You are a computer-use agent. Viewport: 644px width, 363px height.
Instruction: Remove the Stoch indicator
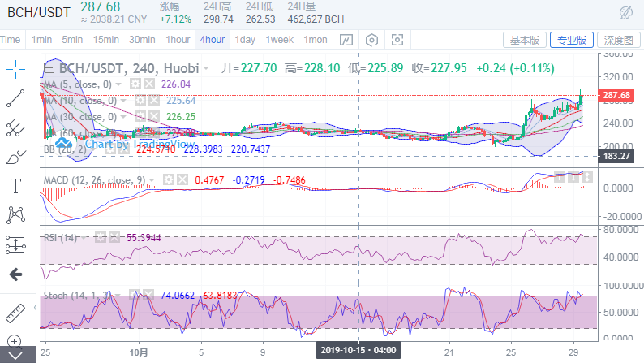tap(148, 295)
